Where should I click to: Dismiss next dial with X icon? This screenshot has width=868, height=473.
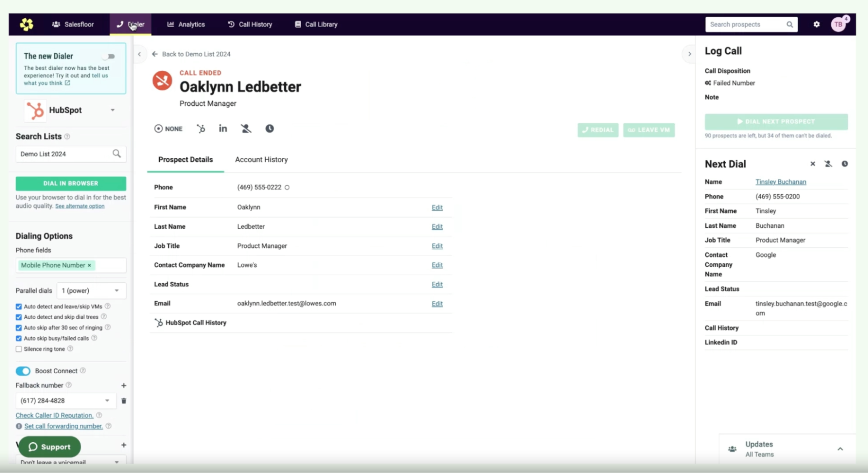(812, 164)
